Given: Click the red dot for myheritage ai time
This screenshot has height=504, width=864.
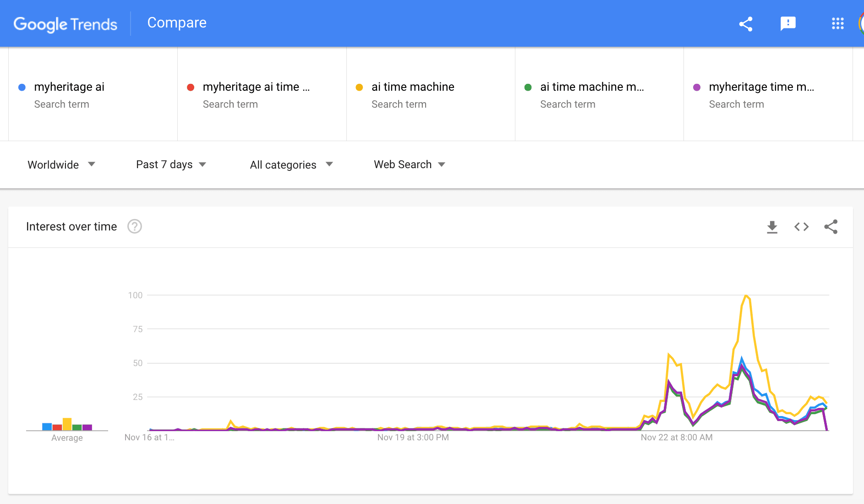Looking at the screenshot, I should coord(191,87).
